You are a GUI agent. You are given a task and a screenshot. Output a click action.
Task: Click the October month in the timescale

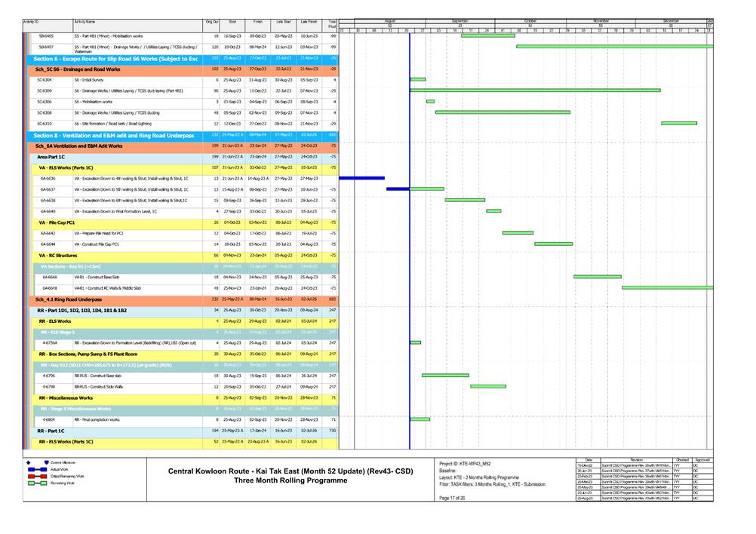tap(530, 21)
